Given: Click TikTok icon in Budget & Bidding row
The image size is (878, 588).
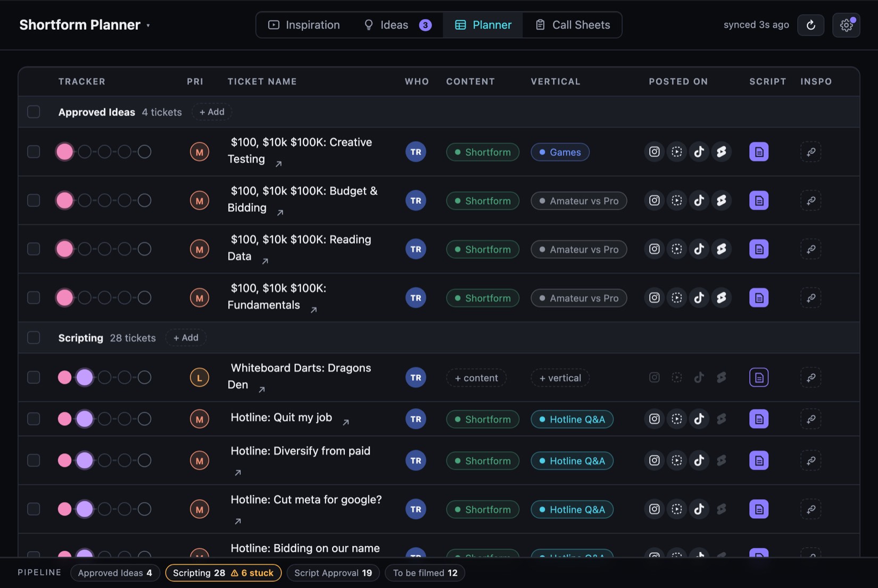Looking at the screenshot, I should coord(699,201).
